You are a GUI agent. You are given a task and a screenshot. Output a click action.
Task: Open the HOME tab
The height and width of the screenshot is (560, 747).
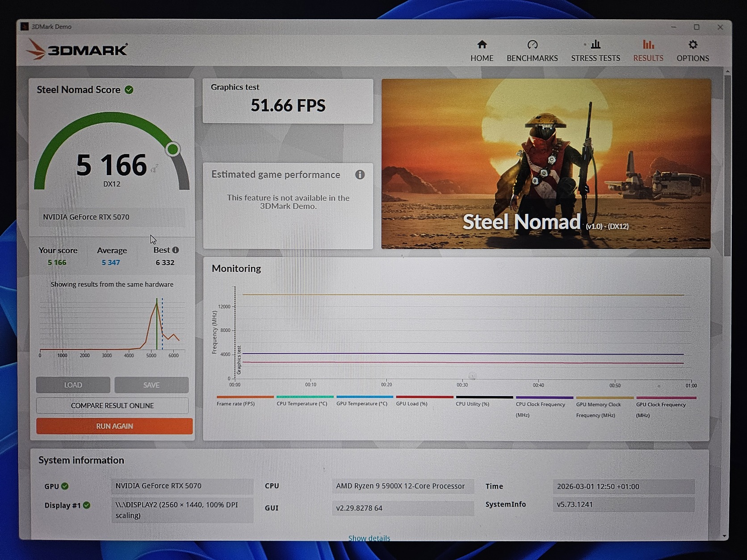tap(482, 51)
